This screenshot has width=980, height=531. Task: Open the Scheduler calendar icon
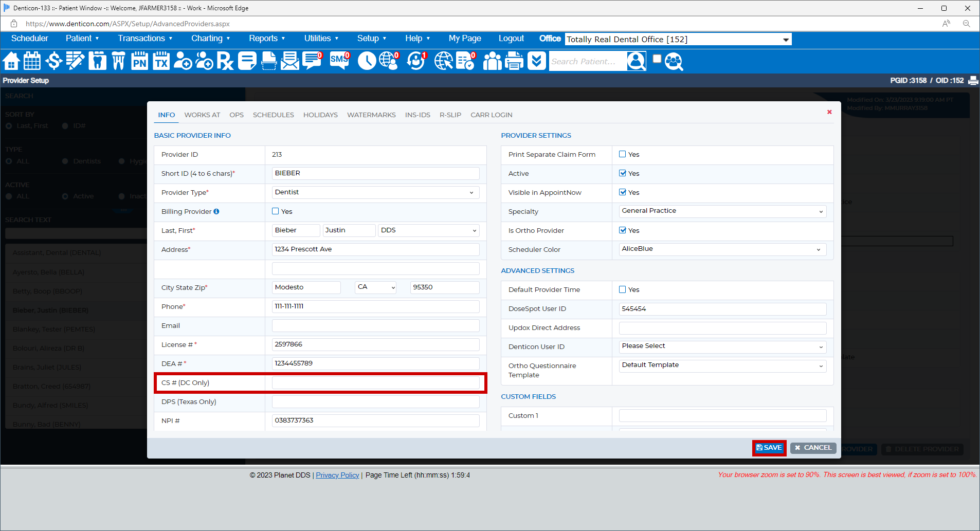[32, 61]
